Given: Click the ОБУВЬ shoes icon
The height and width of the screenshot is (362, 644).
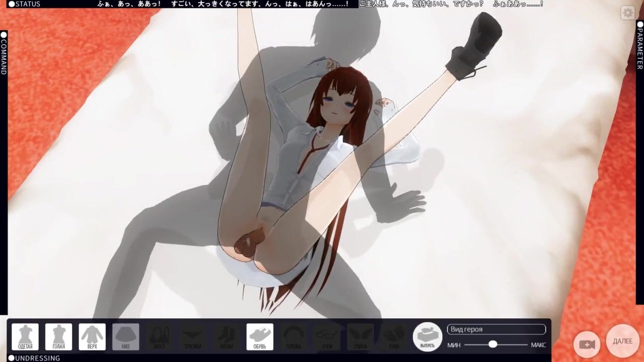Looking at the screenshot, I should coord(260,336).
